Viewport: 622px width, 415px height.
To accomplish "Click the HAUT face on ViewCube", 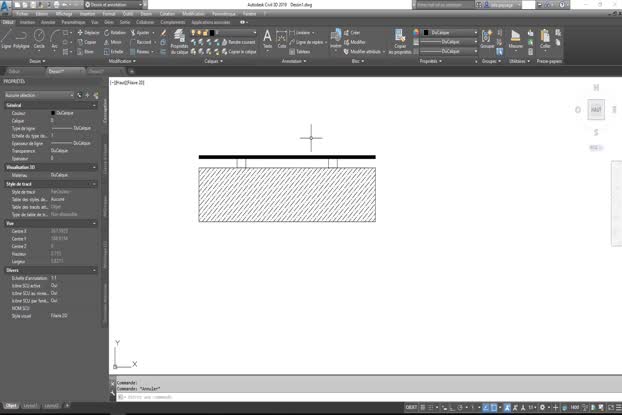I will [596, 110].
